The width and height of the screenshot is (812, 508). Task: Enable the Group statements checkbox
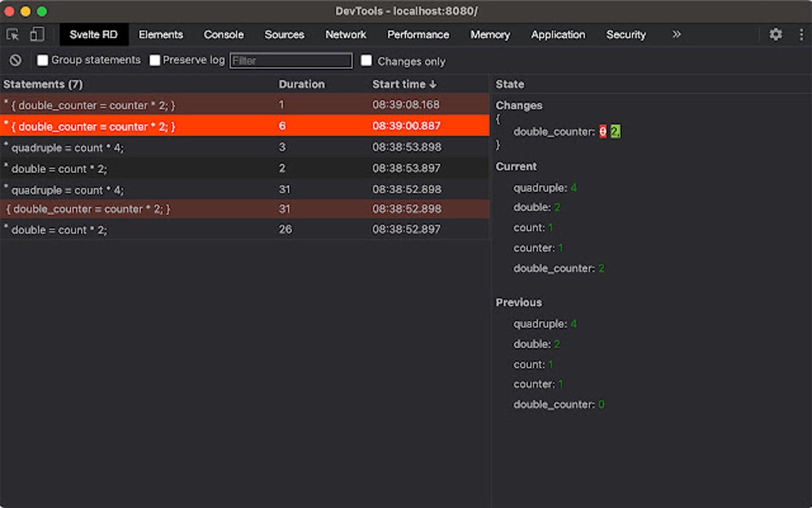[x=43, y=61]
